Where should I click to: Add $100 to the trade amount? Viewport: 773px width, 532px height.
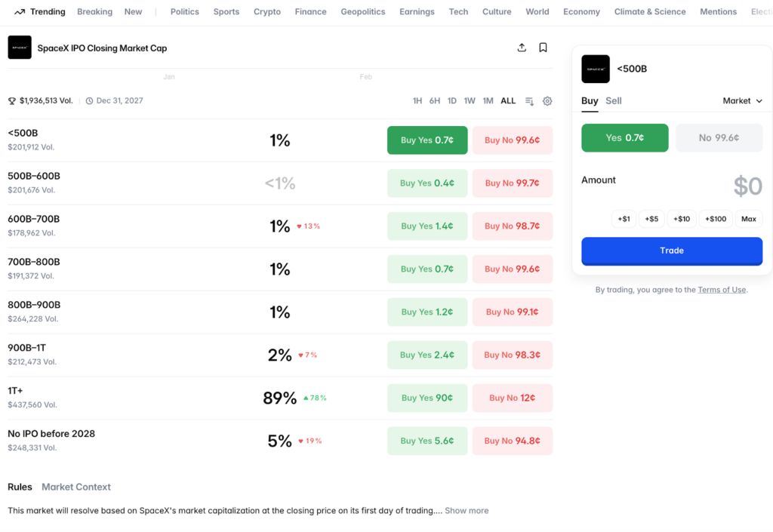[715, 219]
